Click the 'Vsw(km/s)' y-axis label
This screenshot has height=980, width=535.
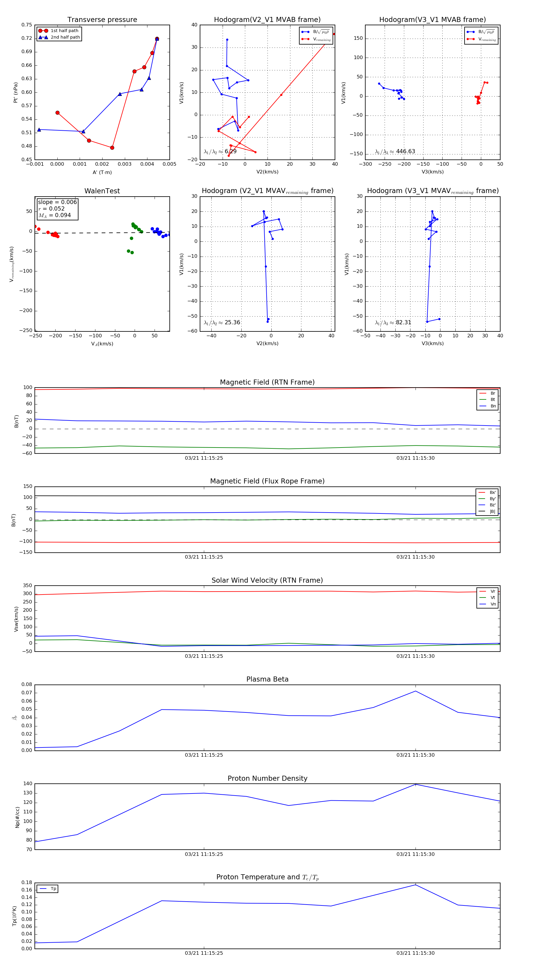16,619
